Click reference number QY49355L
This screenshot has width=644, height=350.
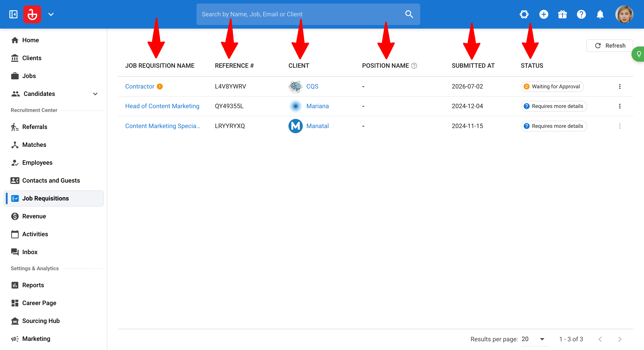coord(229,106)
